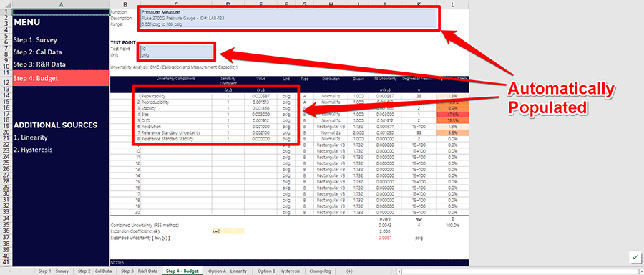Open the Changelog sheet tab
This screenshot has height=275, width=644.
pos(320,271)
